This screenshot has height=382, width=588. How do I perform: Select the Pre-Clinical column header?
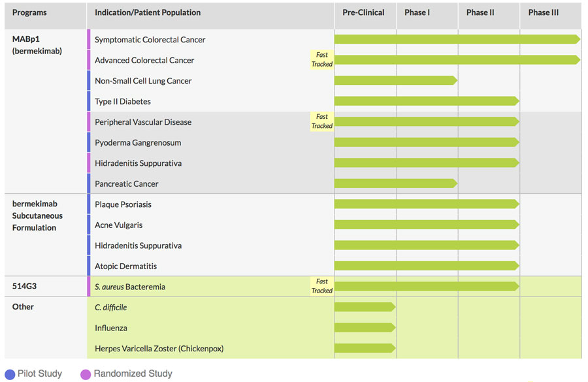pos(363,12)
